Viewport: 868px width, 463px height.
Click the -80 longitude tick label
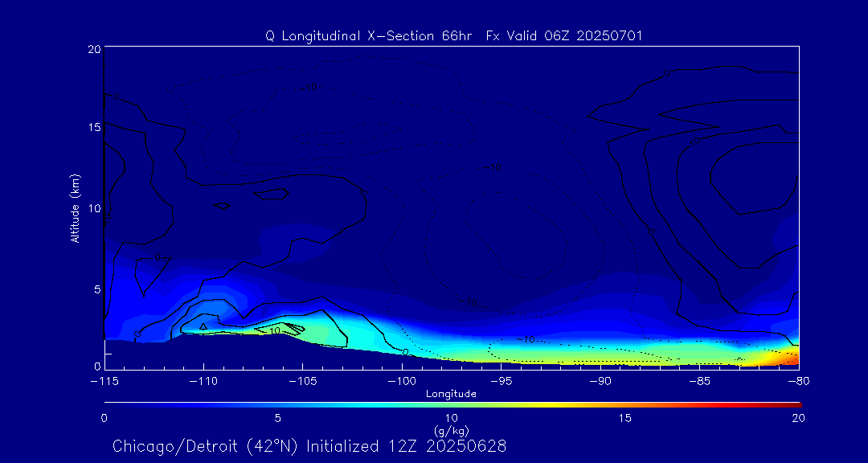[x=799, y=382]
